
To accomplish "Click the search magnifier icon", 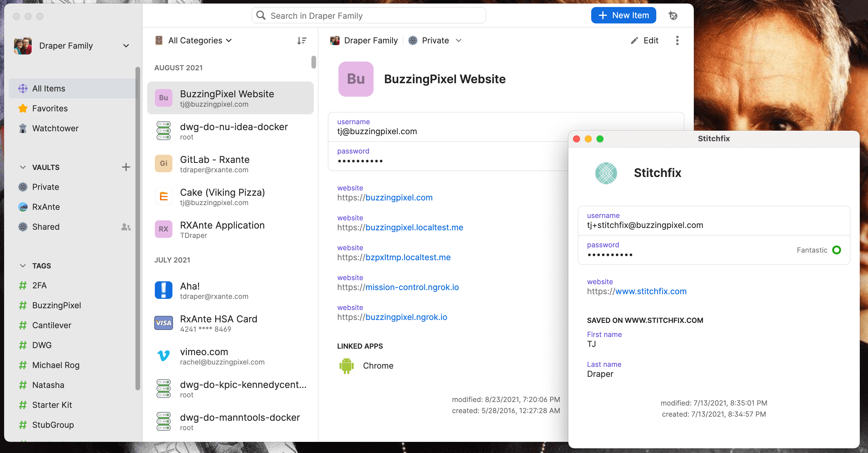I will tap(261, 16).
